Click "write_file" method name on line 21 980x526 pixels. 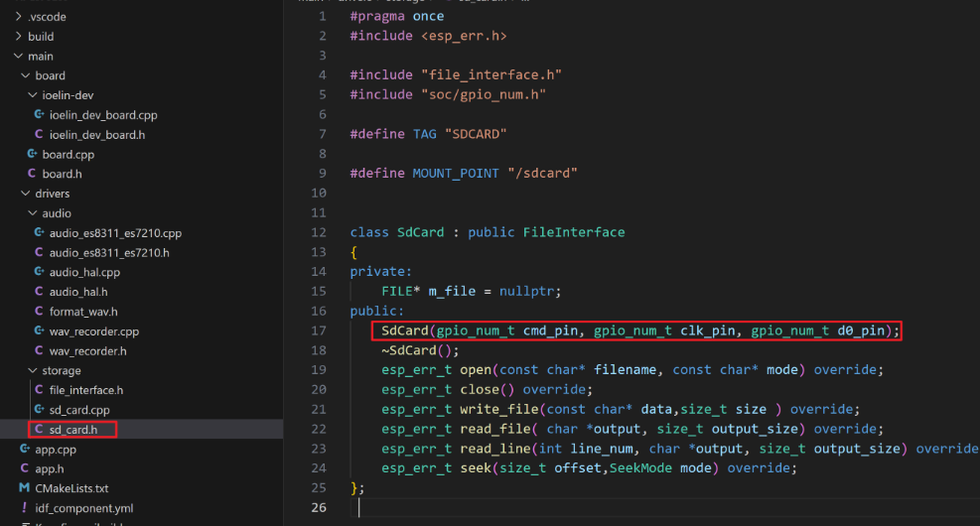[x=498, y=409]
